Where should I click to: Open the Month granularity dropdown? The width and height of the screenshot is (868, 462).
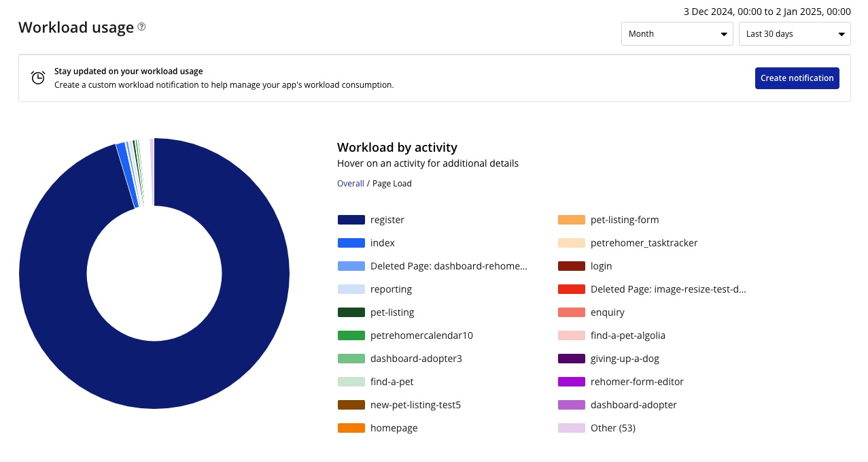[676, 33]
